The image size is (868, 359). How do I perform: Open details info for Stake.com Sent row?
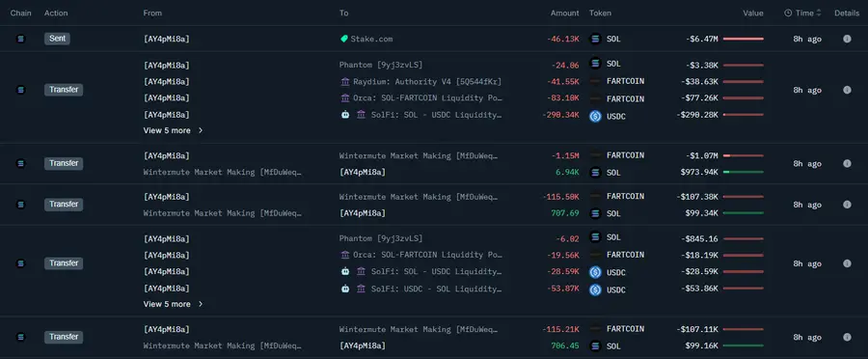847,39
